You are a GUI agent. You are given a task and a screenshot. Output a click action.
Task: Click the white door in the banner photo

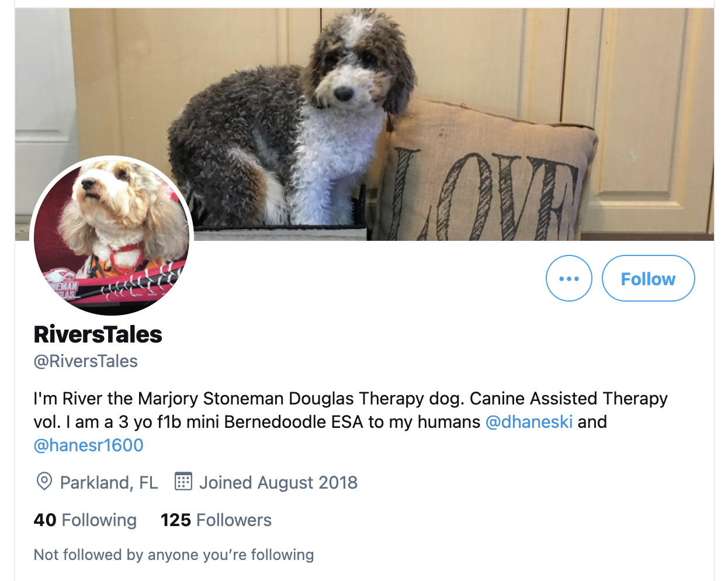point(44,111)
